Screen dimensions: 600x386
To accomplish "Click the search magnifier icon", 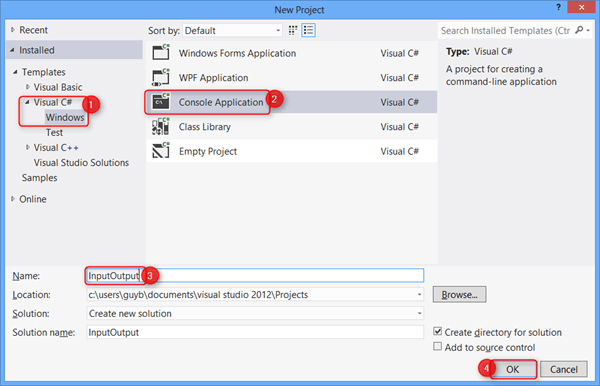I will (579, 30).
